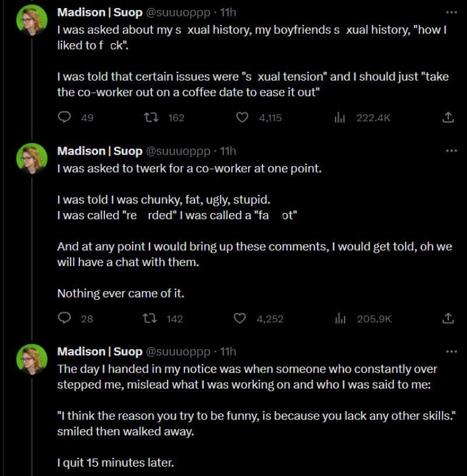Share the first tweet
Image resolution: width=467 pixels, height=476 pixels.
(x=448, y=117)
